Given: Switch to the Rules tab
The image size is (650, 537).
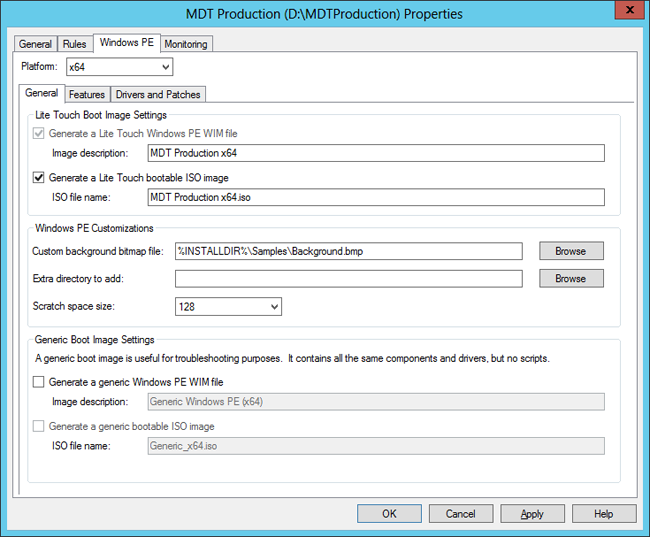Looking at the screenshot, I should click(x=75, y=44).
